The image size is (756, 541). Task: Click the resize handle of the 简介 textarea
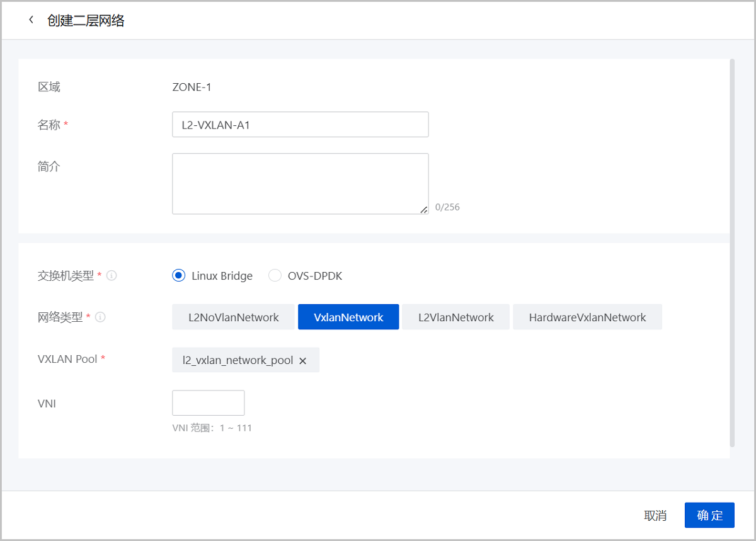pos(424,210)
